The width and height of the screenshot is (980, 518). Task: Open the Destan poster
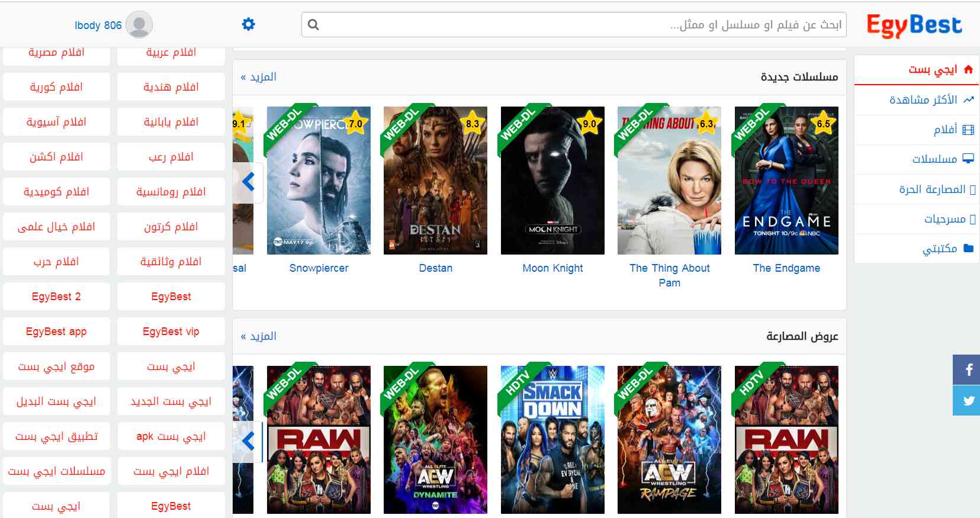[435, 181]
